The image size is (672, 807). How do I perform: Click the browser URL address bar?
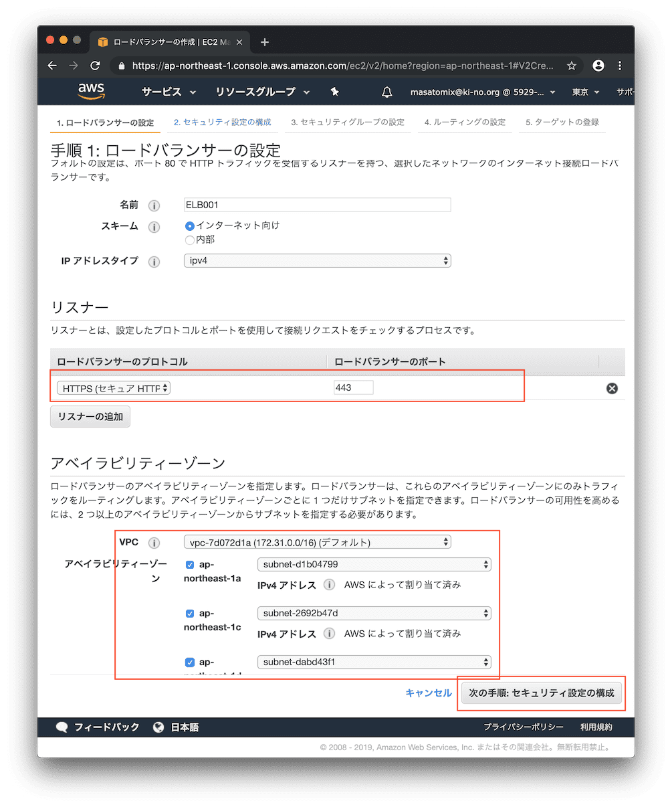(x=342, y=66)
